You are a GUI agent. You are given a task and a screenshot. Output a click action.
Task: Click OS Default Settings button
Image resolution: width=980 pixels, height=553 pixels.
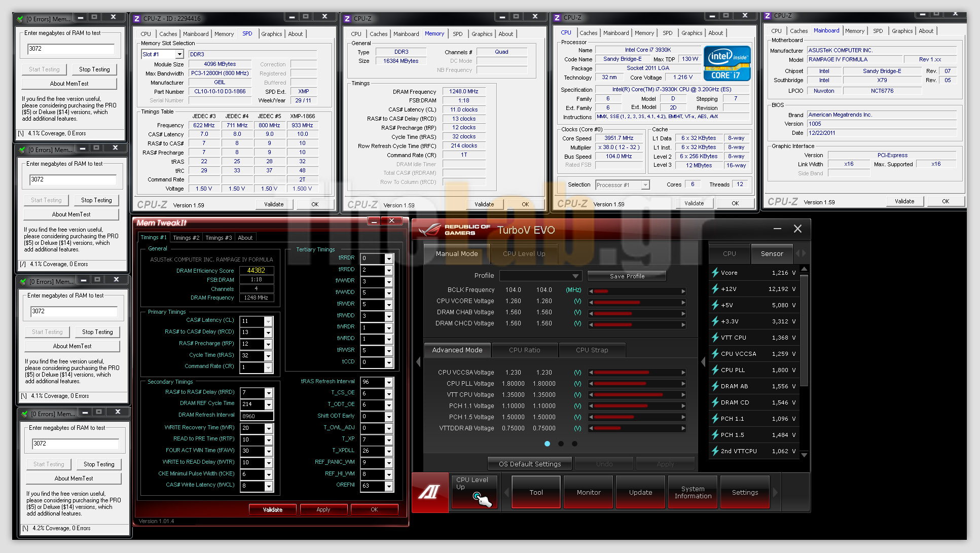pyautogui.click(x=530, y=464)
